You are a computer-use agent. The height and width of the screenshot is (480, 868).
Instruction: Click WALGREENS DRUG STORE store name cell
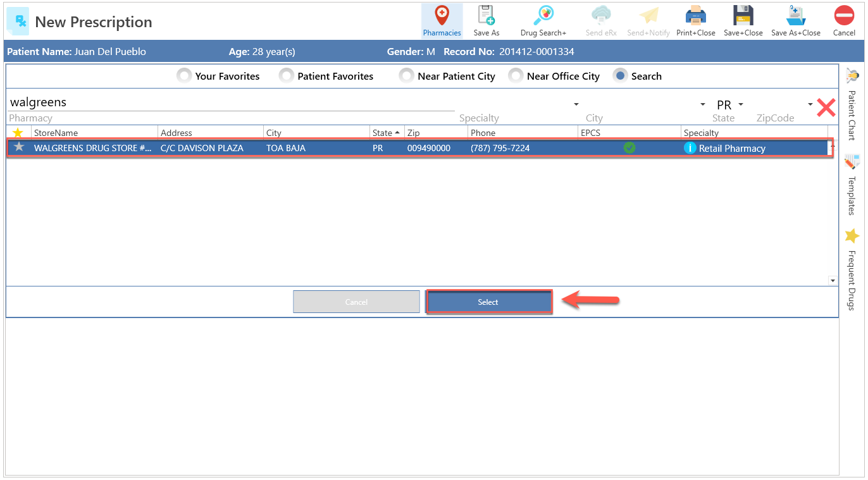tap(93, 148)
